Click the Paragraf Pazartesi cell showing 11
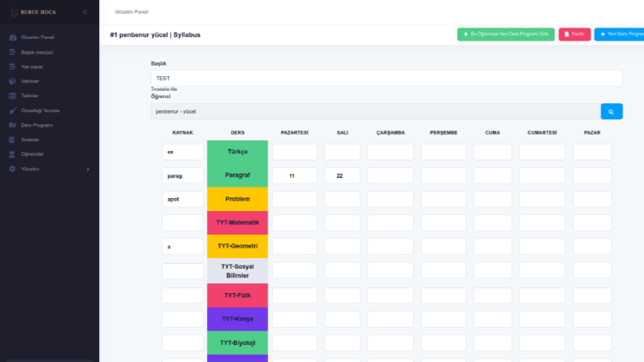This screenshot has height=362, width=644. coord(295,175)
